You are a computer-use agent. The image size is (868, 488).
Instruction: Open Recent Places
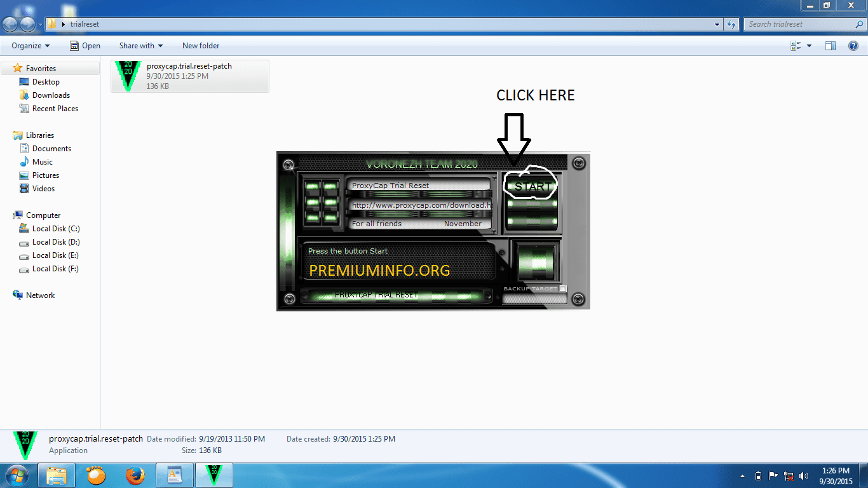pyautogui.click(x=55, y=109)
